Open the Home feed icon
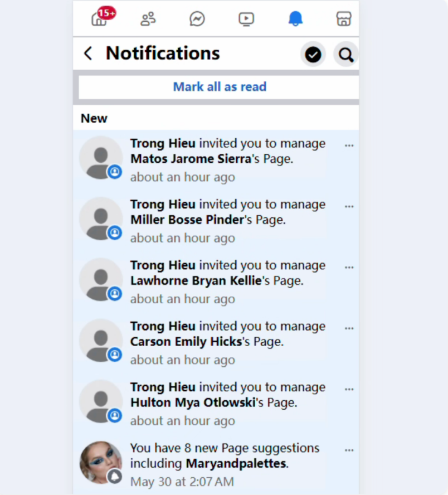The width and height of the screenshot is (448, 495). click(x=99, y=20)
